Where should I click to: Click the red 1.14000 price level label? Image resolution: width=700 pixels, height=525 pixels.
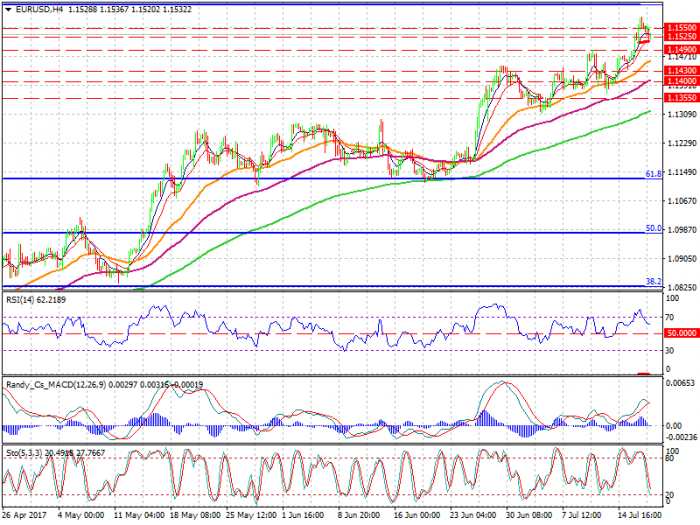(682, 81)
